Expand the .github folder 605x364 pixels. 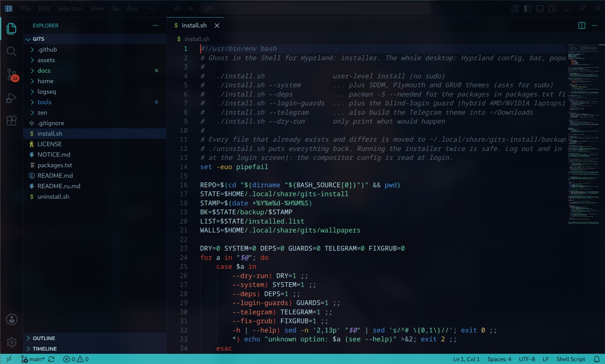[95, 49]
